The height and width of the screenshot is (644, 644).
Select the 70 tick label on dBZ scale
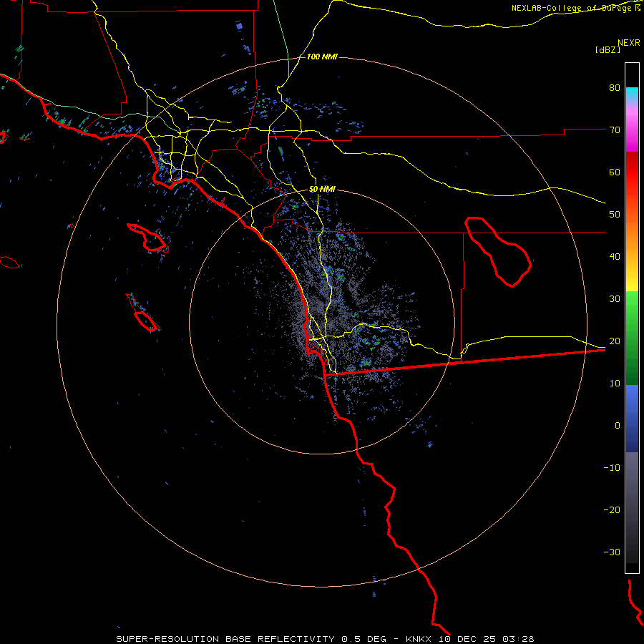click(615, 130)
